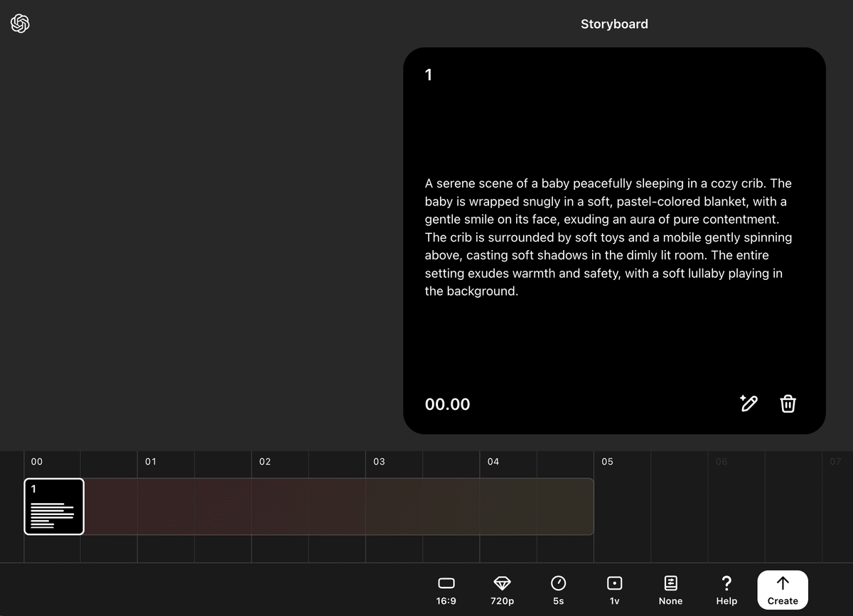Click timeline marker 03

point(379,462)
